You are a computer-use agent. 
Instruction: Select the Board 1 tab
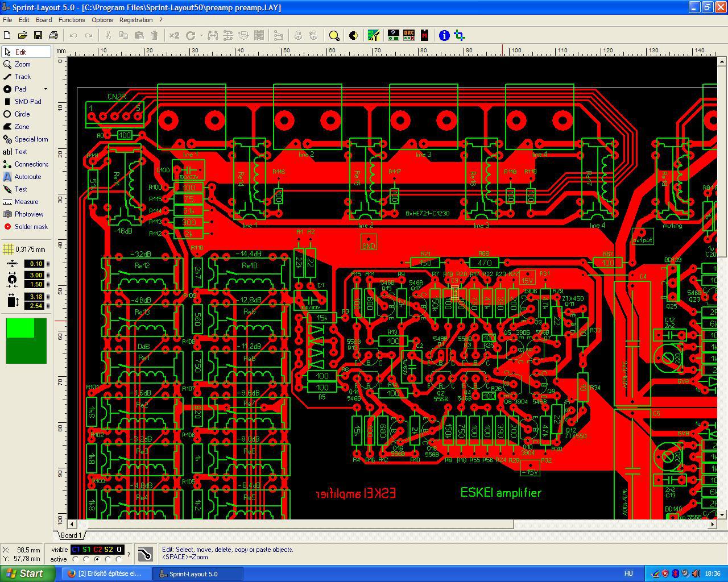(x=71, y=535)
